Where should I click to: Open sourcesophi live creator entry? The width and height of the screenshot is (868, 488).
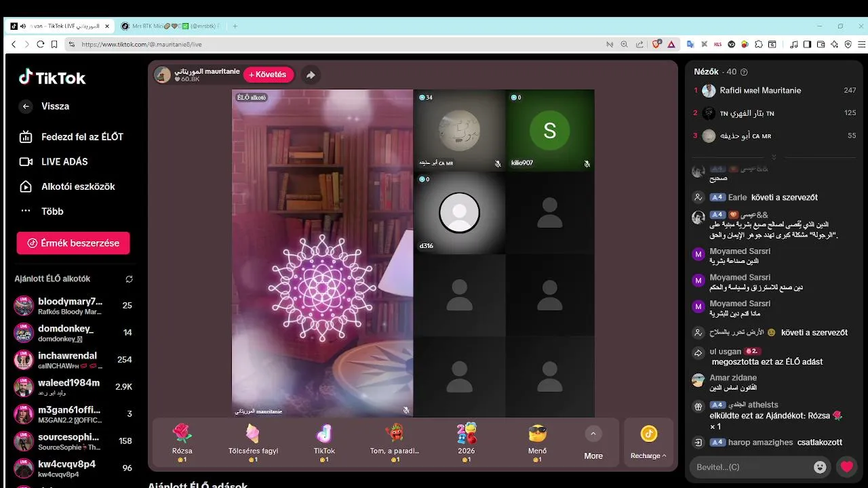click(x=73, y=441)
